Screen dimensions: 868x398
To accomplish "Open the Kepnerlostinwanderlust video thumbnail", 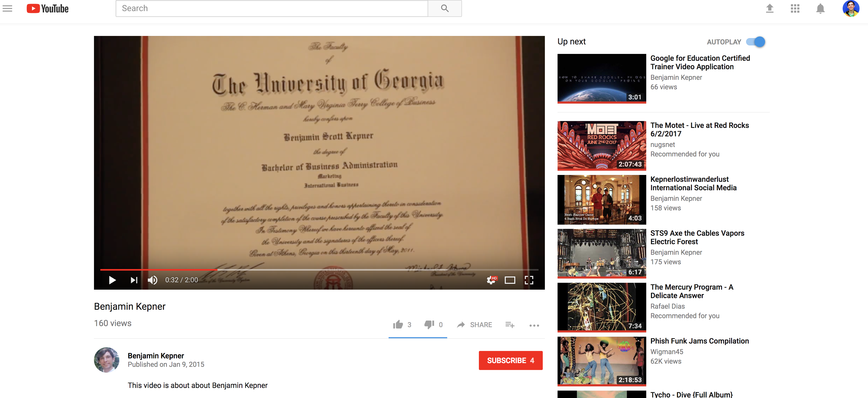I will click(601, 200).
